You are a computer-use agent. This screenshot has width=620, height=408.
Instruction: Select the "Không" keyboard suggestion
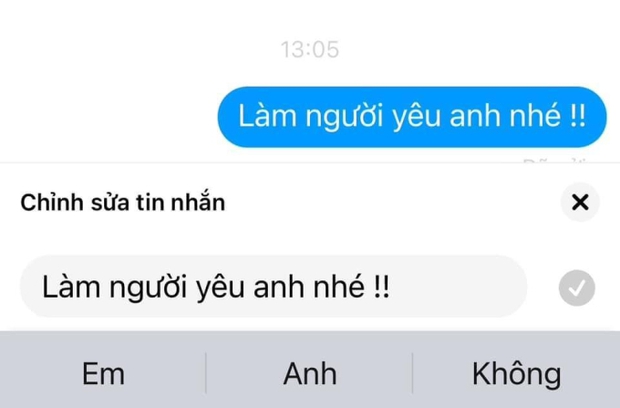tap(516, 374)
